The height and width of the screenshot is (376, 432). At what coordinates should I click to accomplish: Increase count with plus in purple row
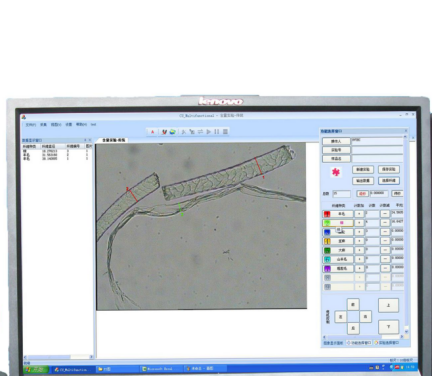click(359, 268)
